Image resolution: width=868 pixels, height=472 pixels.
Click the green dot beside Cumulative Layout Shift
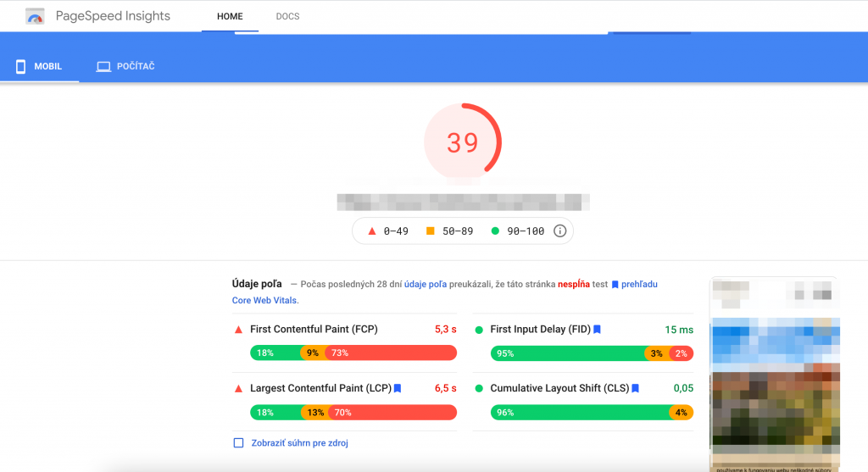[x=479, y=388]
